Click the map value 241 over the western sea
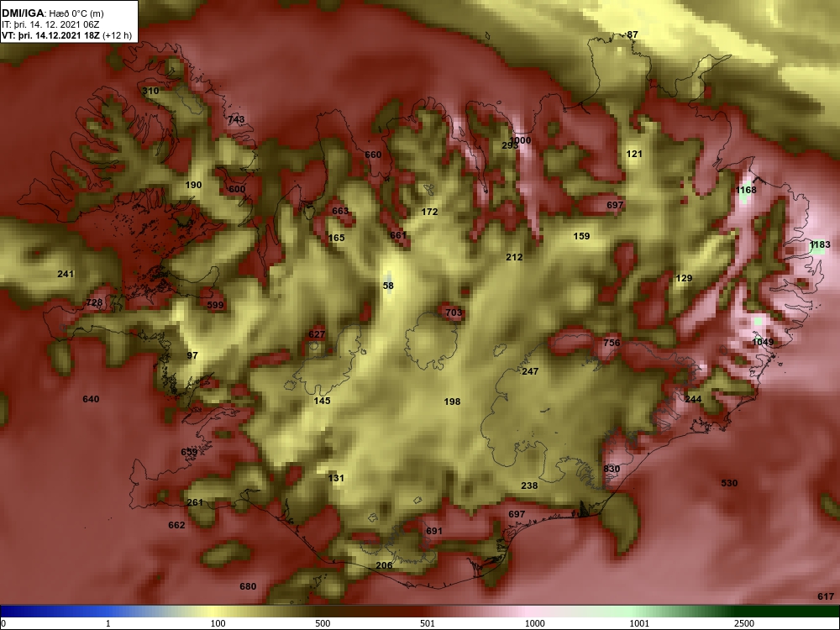The width and height of the screenshot is (840, 630). point(66,275)
